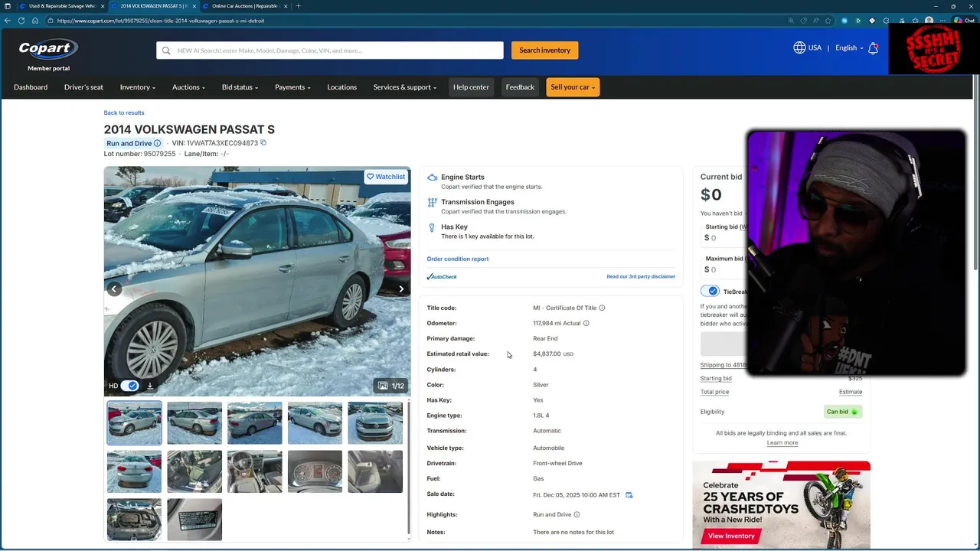This screenshot has width=980, height=551.
Task: Open a new browser tab with plus icon
Action: pos(298,6)
